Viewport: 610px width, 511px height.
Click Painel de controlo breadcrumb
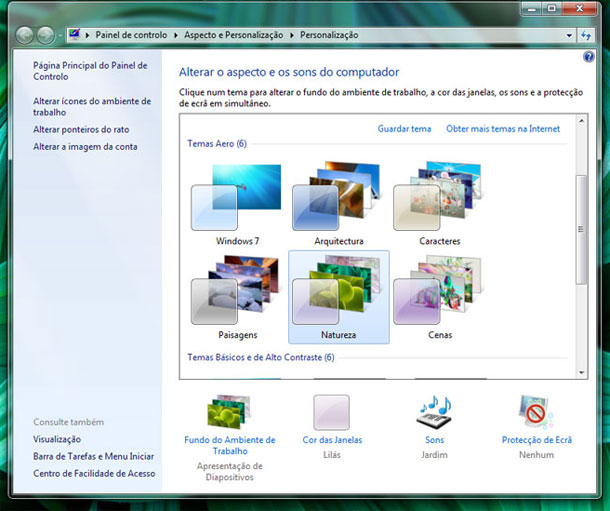point(131,35)
